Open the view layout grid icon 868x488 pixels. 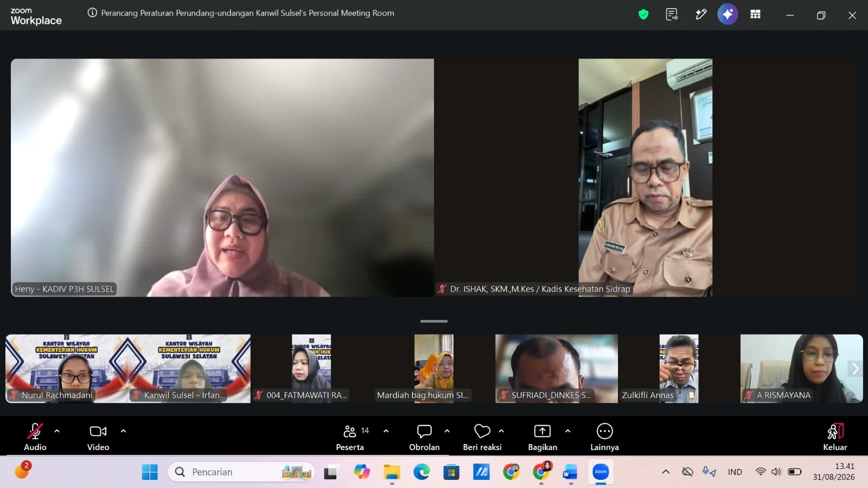tap(755, 15)
